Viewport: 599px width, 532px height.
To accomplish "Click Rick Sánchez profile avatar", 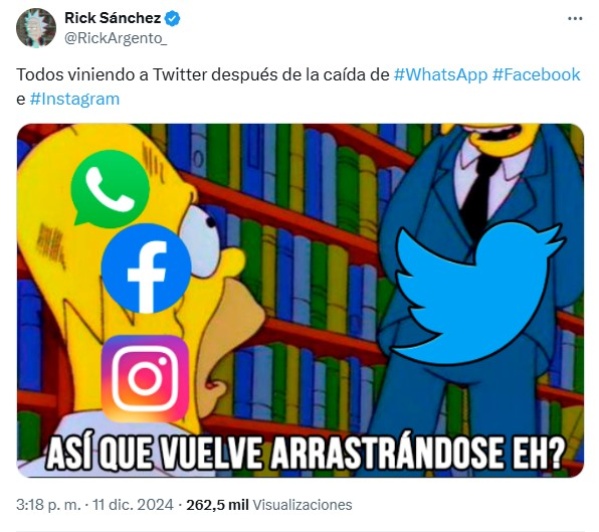I will 36,28.
